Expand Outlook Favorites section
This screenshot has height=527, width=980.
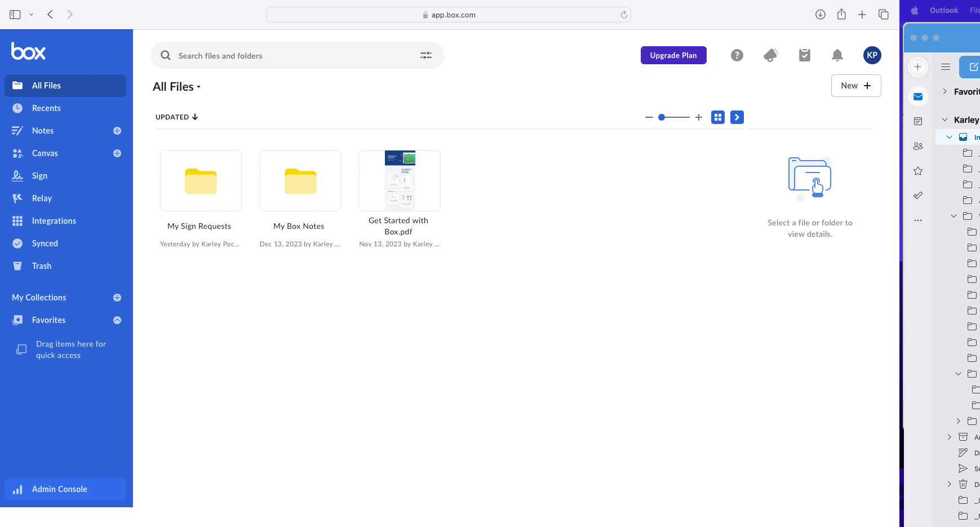[945, 91]
